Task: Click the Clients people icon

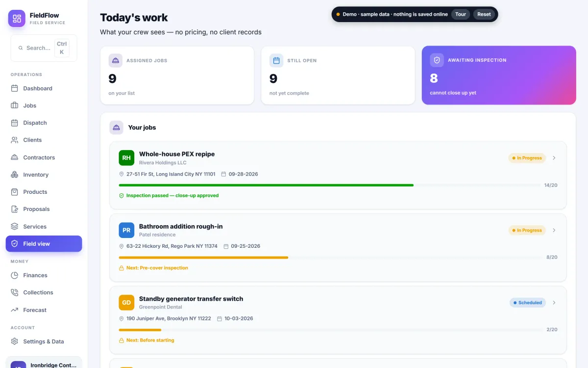Action: point(15,140)
